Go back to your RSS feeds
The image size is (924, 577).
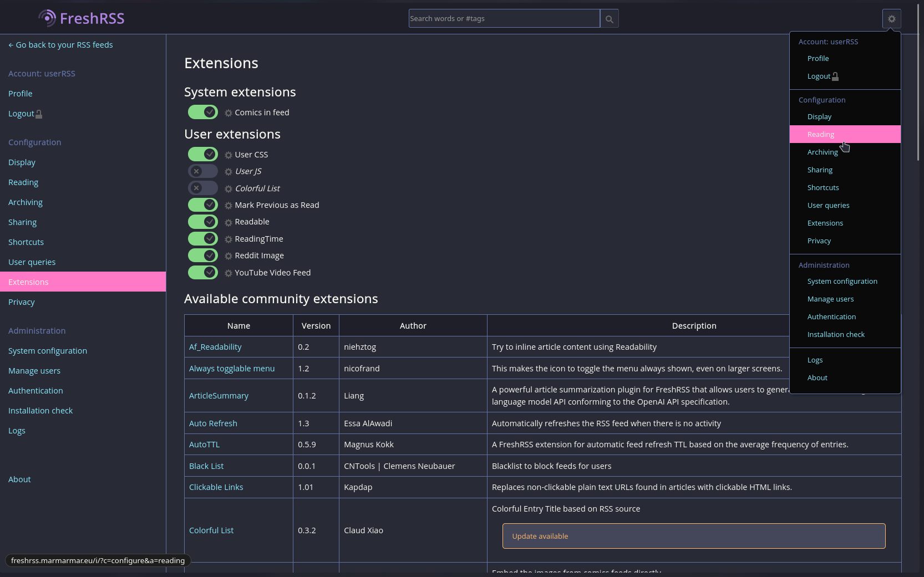[60, 45]
